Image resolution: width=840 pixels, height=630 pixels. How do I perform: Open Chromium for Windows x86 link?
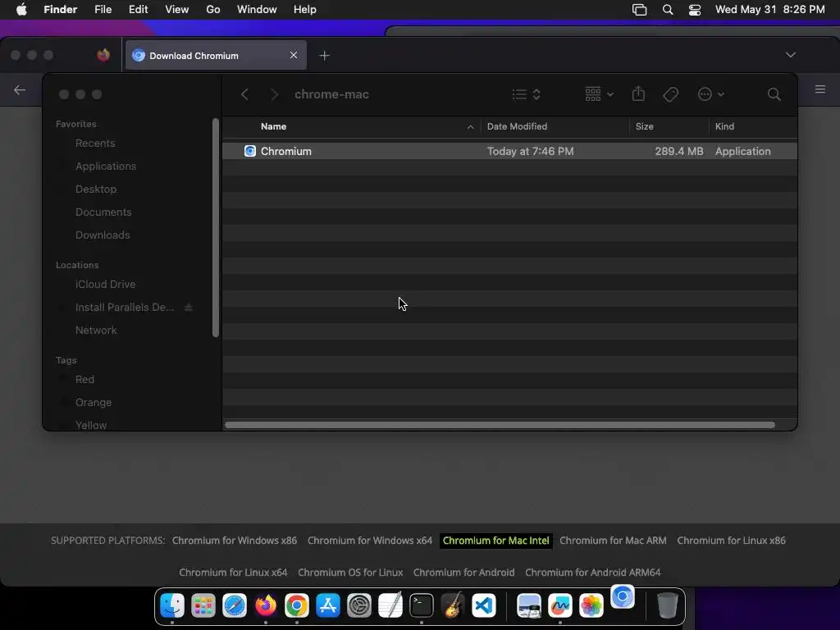234,541
